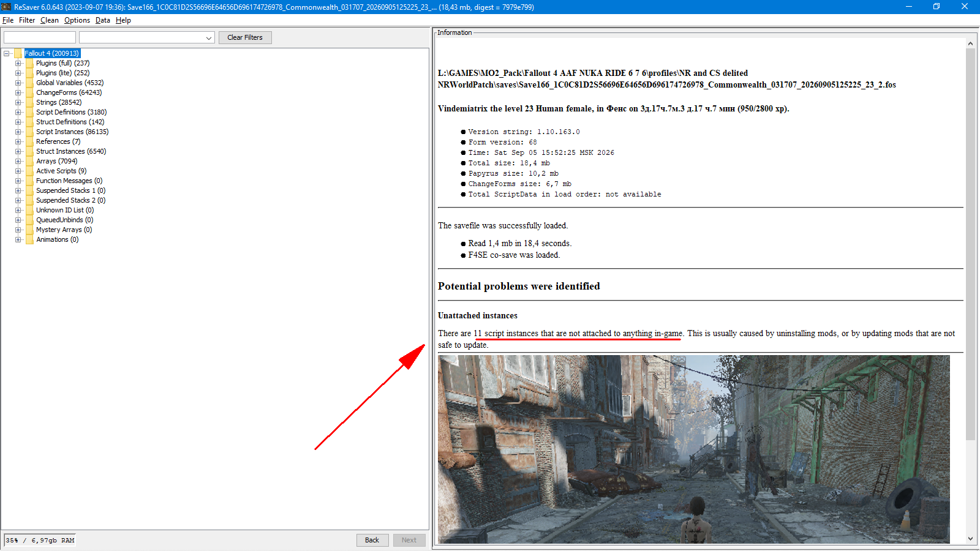This screenshot has width=980, height=551.
Task: Select Animations (0) tree item
Action: click(57, 239)
